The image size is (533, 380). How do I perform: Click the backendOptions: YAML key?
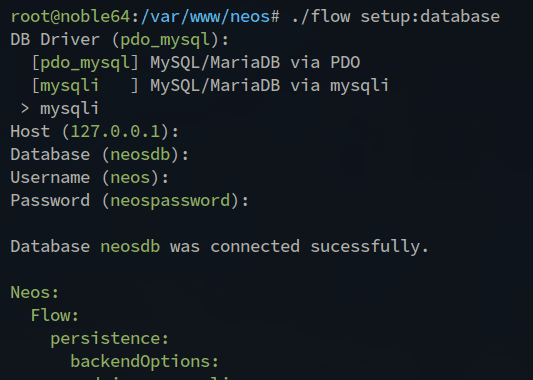[144, 361]
